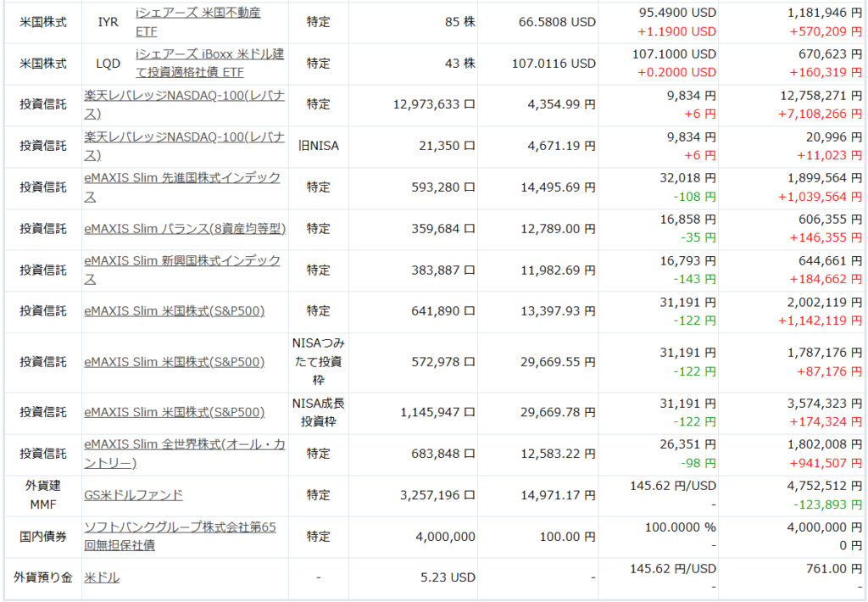
Task: Click the valuation "1,181,946 円"
Action: (825, 13)
